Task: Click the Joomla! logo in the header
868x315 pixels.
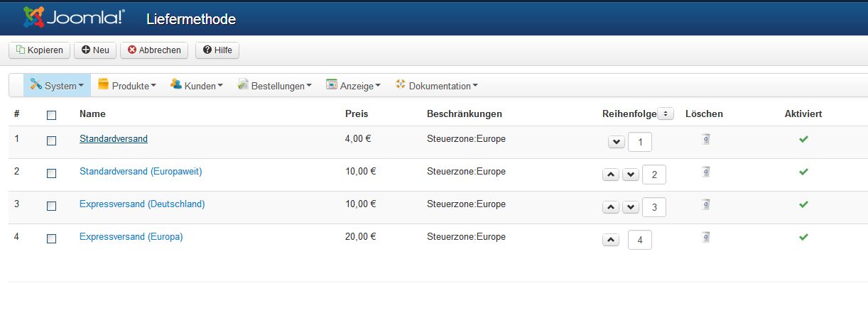Action: (x=74, y=16)
